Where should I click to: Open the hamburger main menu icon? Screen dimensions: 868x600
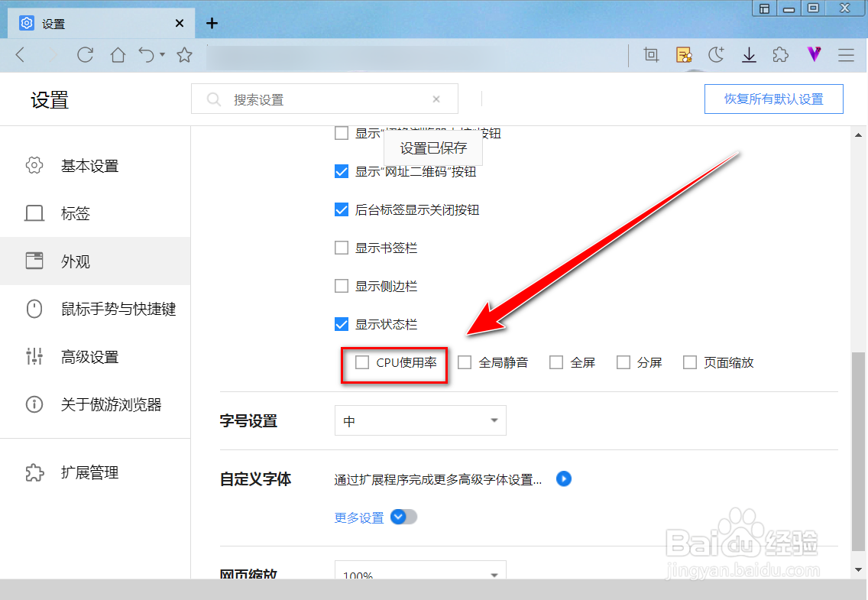click(846, 54)
